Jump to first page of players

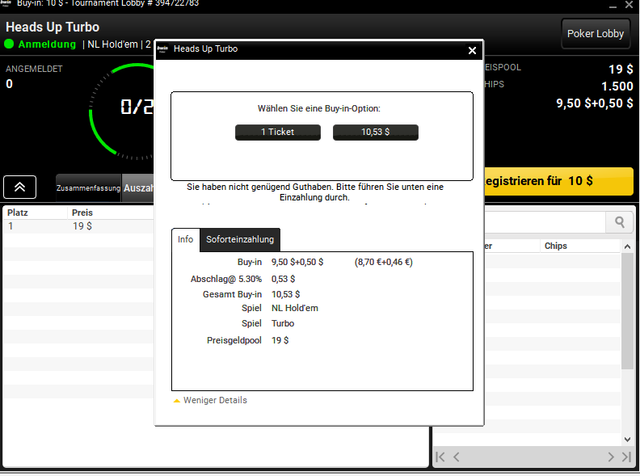tap(440, 457)
